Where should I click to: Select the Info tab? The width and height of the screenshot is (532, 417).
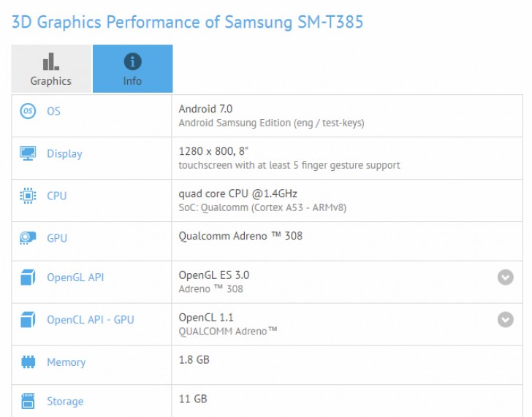pyautogui.click(x=132, y=69)
